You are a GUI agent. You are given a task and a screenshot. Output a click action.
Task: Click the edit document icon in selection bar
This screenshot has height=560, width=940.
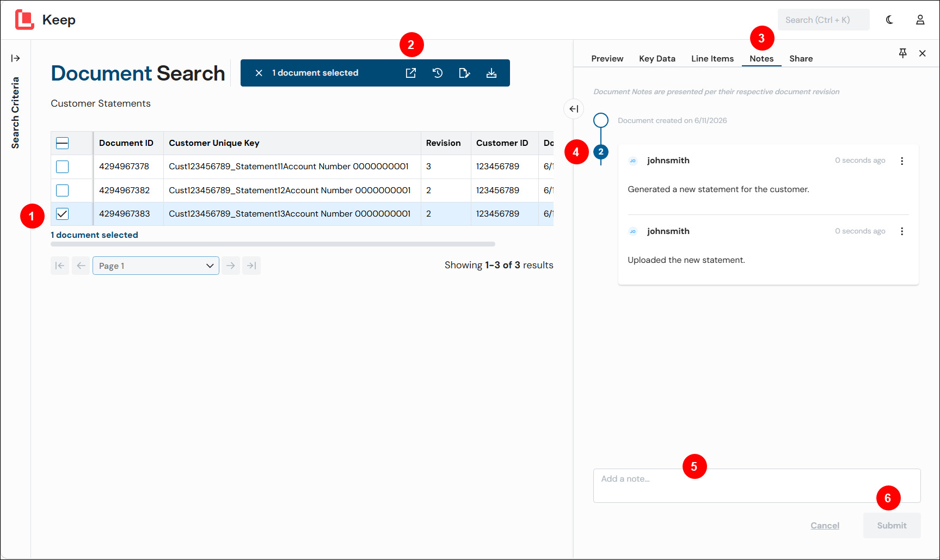464,73
